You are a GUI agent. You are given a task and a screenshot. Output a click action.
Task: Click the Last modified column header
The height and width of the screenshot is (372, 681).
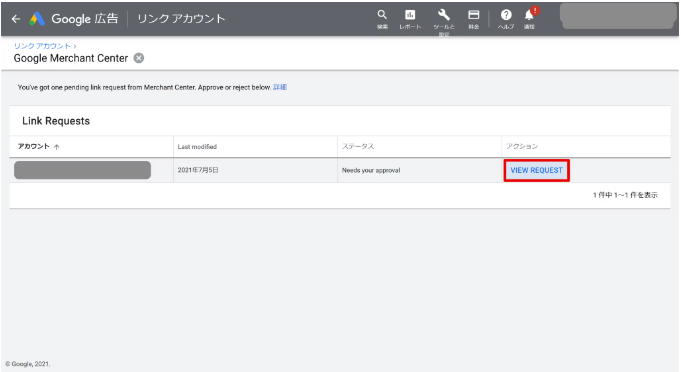point(197,147)
